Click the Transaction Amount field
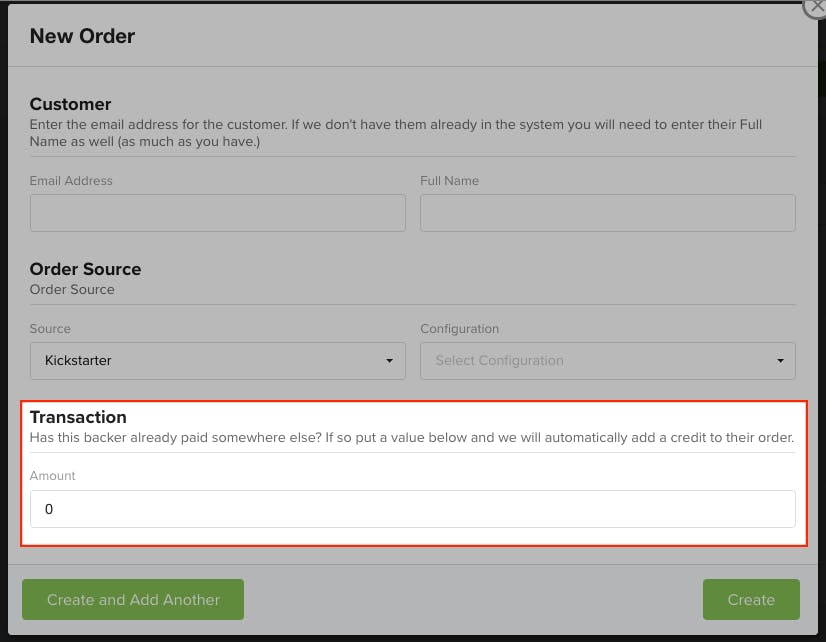 [x=412, y=509]
